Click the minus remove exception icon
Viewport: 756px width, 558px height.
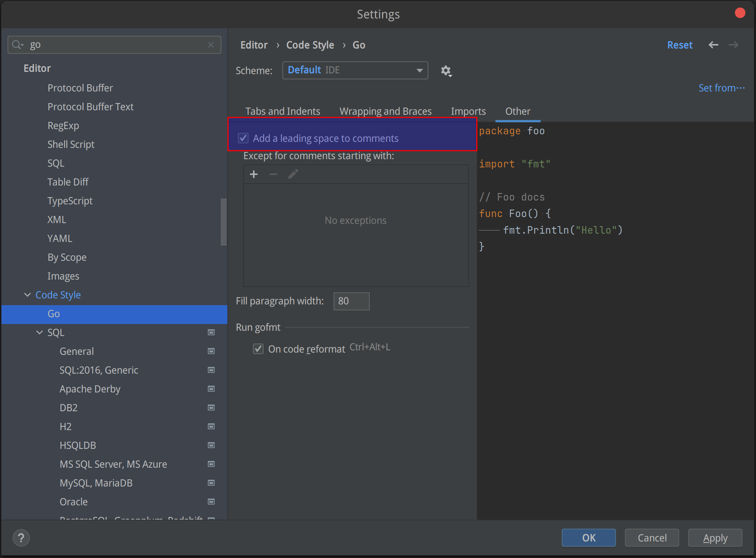click(273, 174)
